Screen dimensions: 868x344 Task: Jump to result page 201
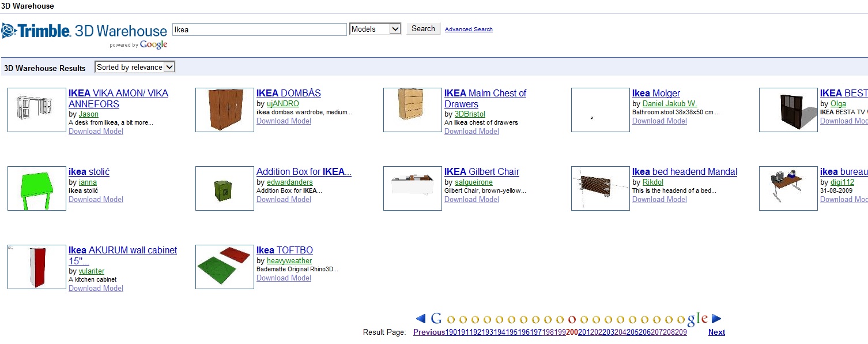click(x=584, y=332)
